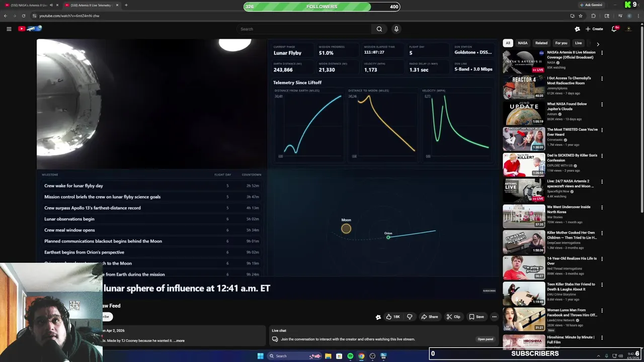The image size is (644, 362).
Task: Open Chrome extensions puzzle icon
Action: [594, 16]
